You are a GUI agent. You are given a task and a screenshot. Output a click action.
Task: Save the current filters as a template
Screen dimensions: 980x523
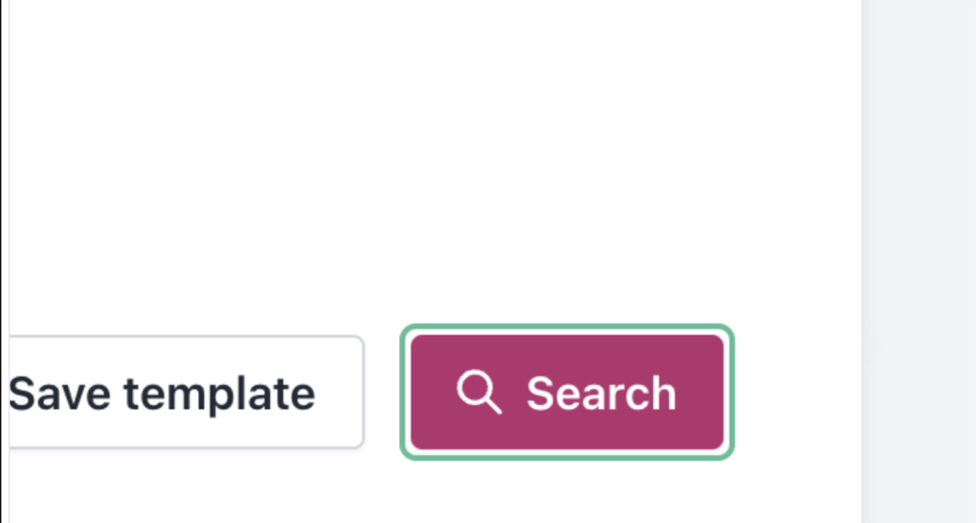pyautogui.click(x=186, y=392)
